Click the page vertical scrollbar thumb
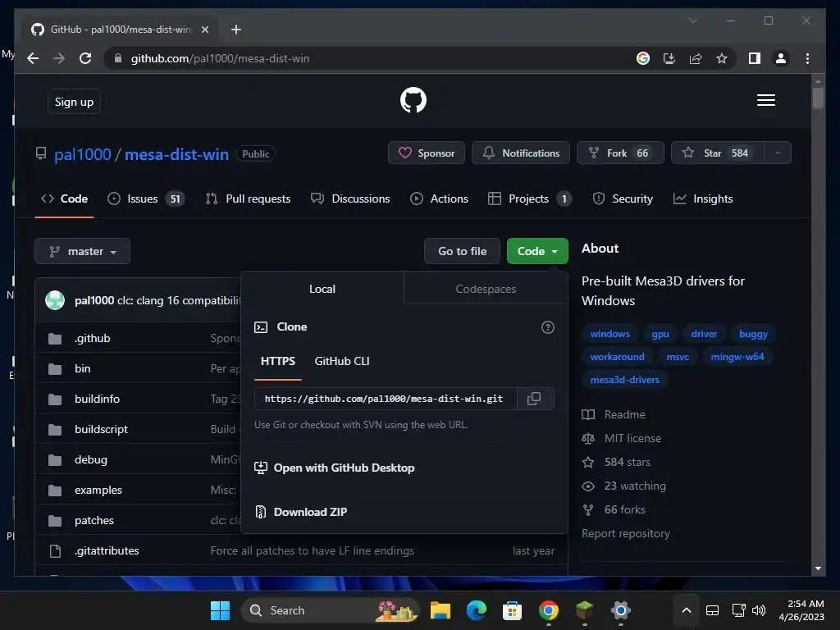 [x=818, y=98]
